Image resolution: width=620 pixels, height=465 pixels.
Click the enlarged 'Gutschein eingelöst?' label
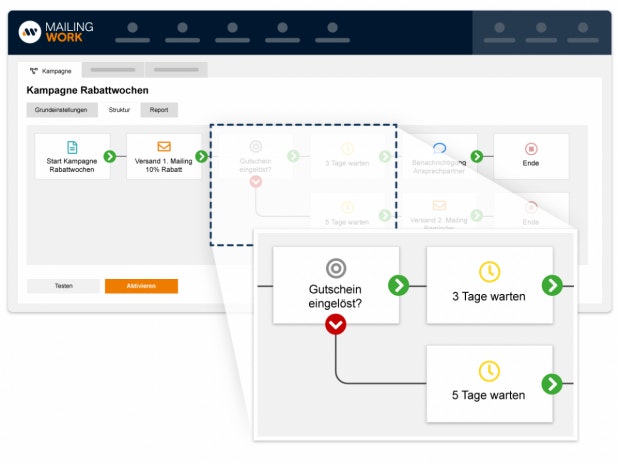[x=335, y=297]
